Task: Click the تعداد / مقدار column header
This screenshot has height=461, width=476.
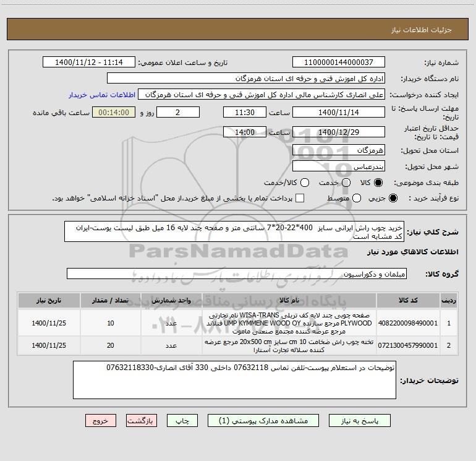Action: (x=111, y=301)
